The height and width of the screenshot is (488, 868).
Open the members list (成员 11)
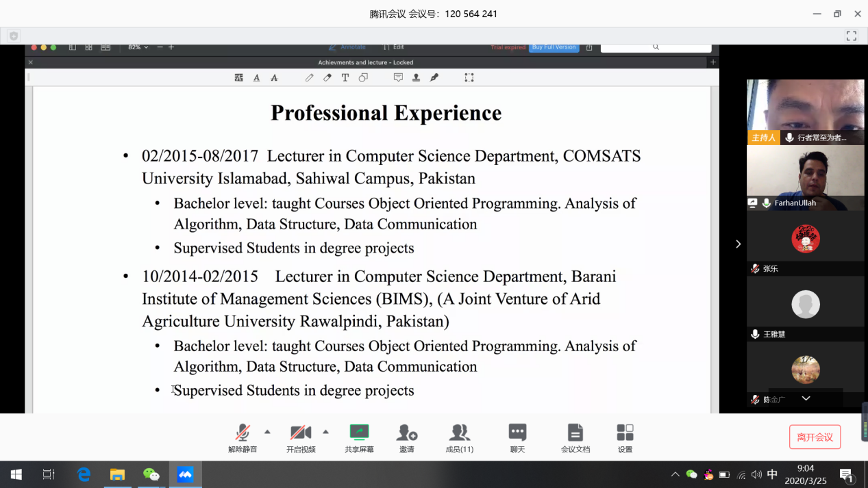click(459, 437)
